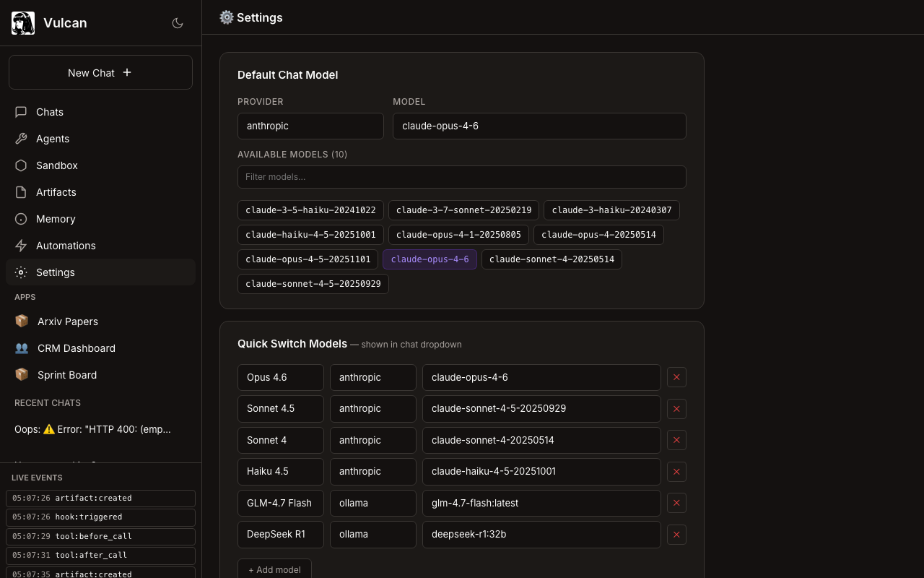Open Memory section icon
The width and height of the screenshot is (924, 578).
click(21, 219)
